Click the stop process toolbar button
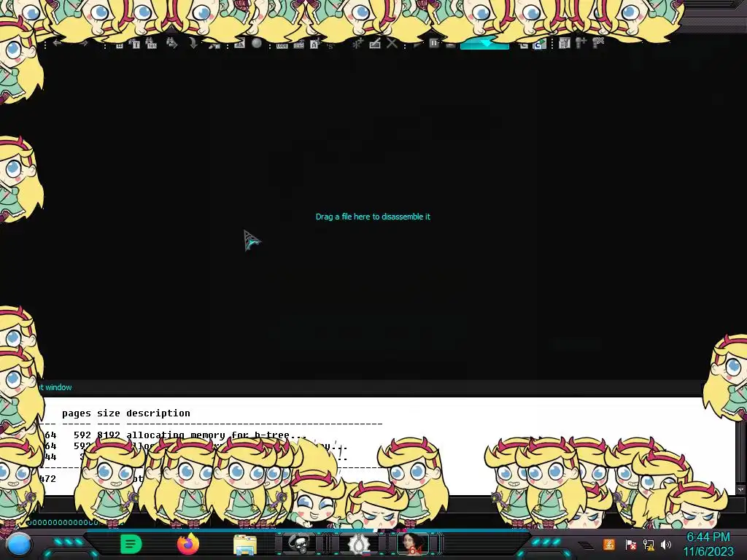This screenshot has width=747, height=560. [x=450, y=44]
